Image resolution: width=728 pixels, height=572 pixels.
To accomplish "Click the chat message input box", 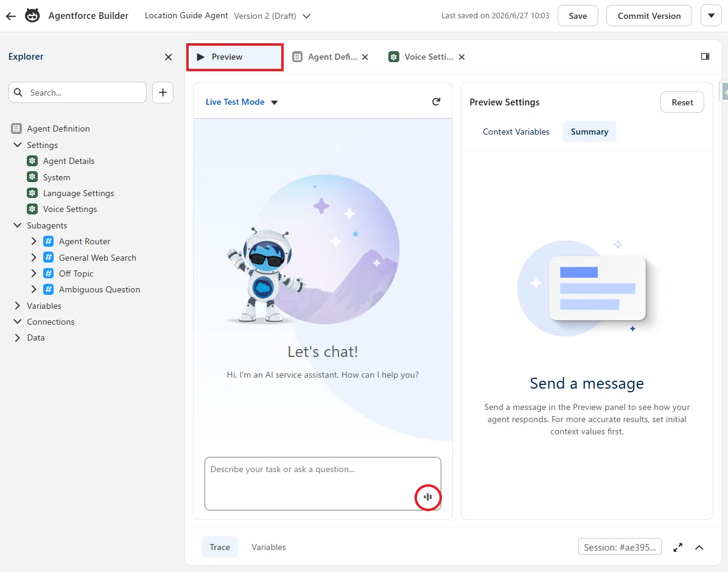I will click(x=323, y=484).
